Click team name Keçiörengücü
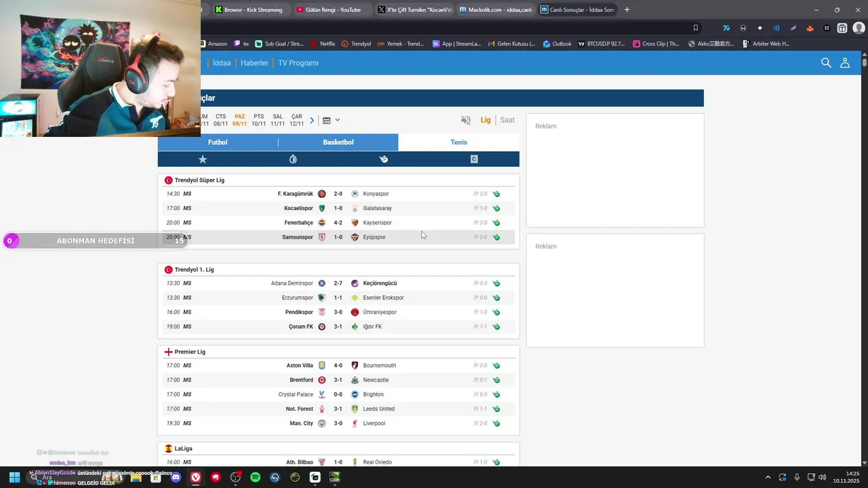The image size is (868, 488). point(380,283)
